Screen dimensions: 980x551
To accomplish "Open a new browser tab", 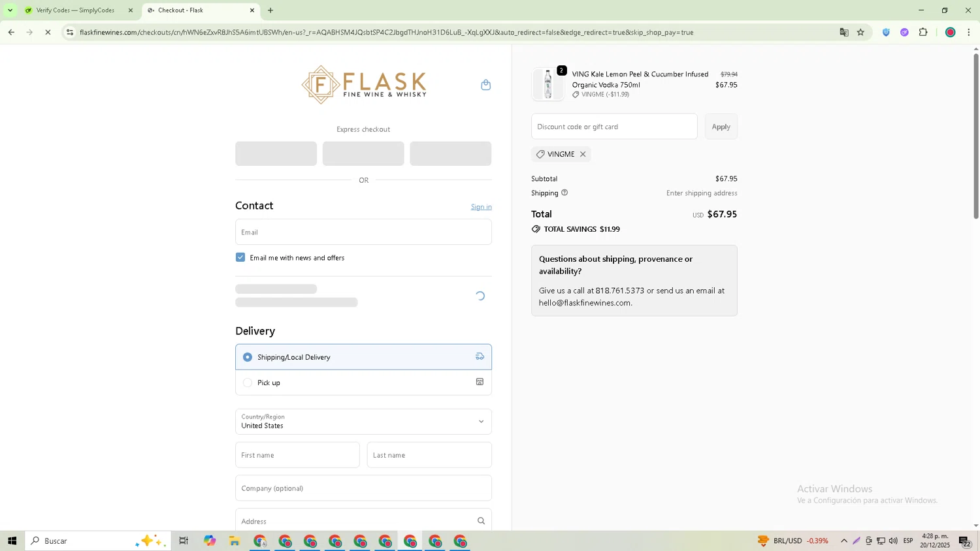I will click(270, 10).
